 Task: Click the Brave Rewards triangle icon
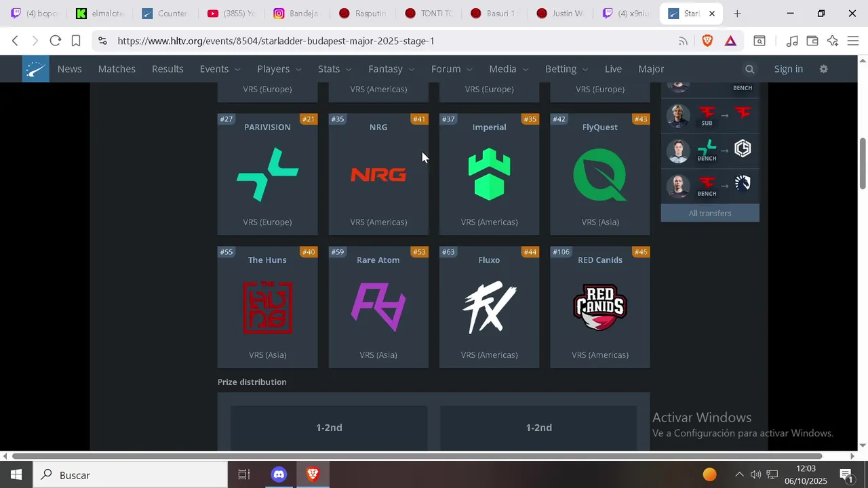click(x=730, y=41)
